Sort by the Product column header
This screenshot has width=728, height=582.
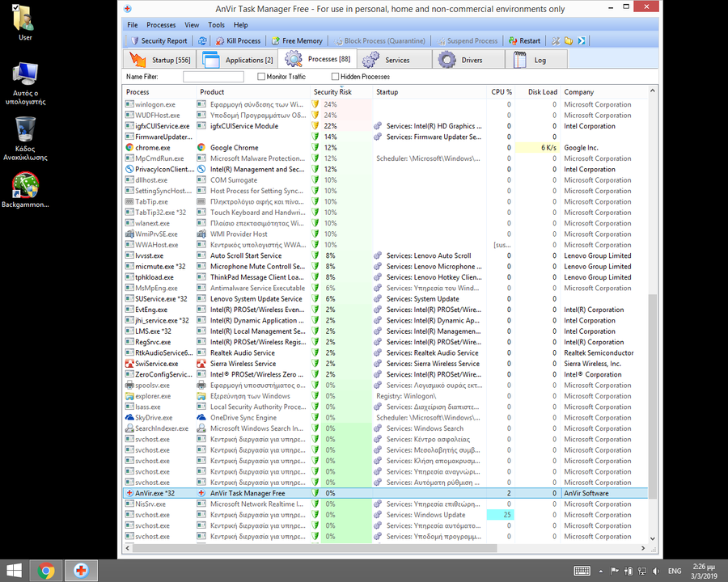[x=253, y=92]
